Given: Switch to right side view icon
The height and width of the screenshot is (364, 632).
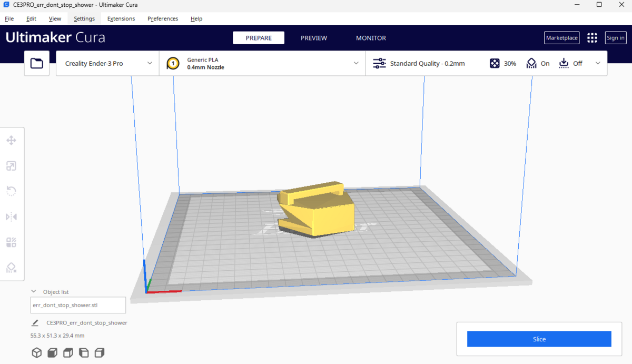Looking at the screenshot, I should pyautogui.click(x=100, y=353).
